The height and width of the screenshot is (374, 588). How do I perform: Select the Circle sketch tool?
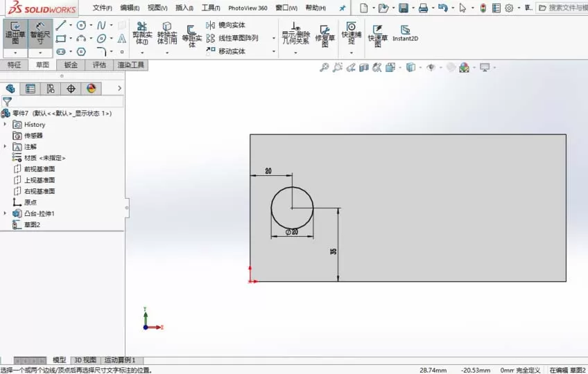tap(81, 26)
